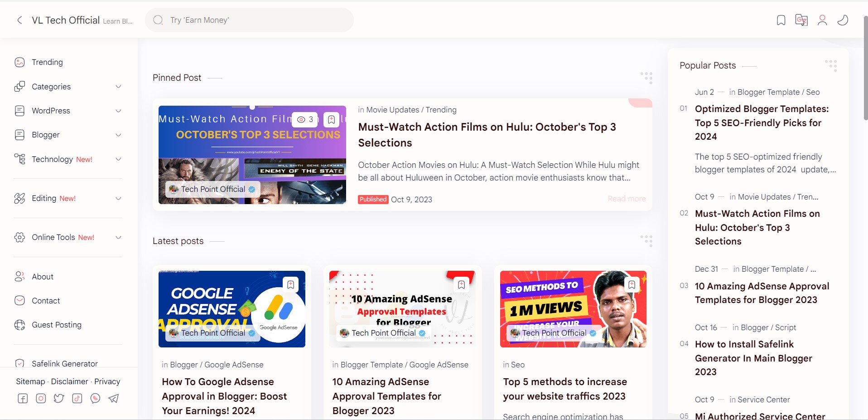Open the Telegram social icon
The width and height of the screenshot is (868, 420).
(113, 398)
